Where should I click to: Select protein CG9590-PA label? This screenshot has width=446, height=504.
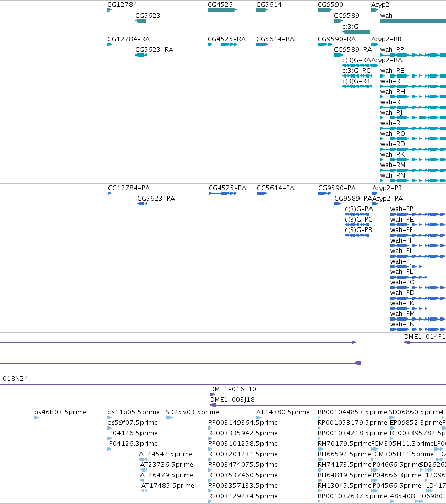337,188
